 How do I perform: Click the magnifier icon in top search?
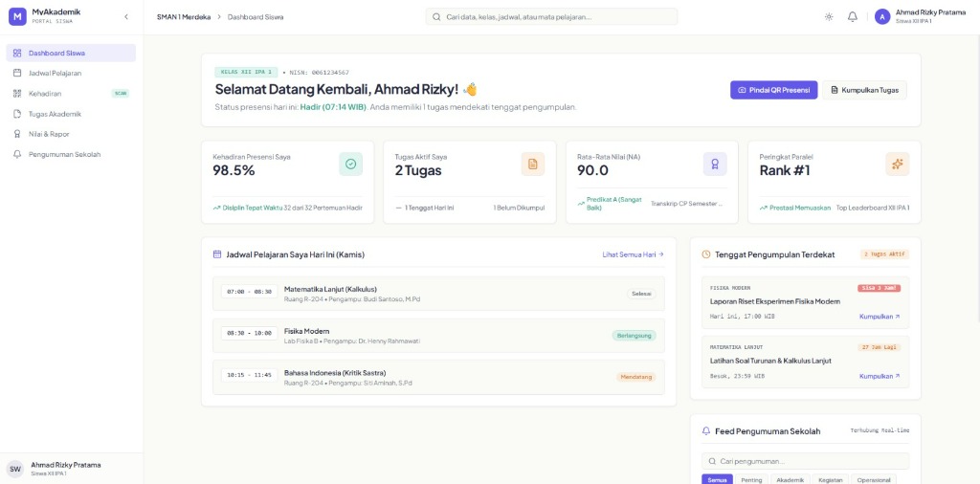click(436, 17)
